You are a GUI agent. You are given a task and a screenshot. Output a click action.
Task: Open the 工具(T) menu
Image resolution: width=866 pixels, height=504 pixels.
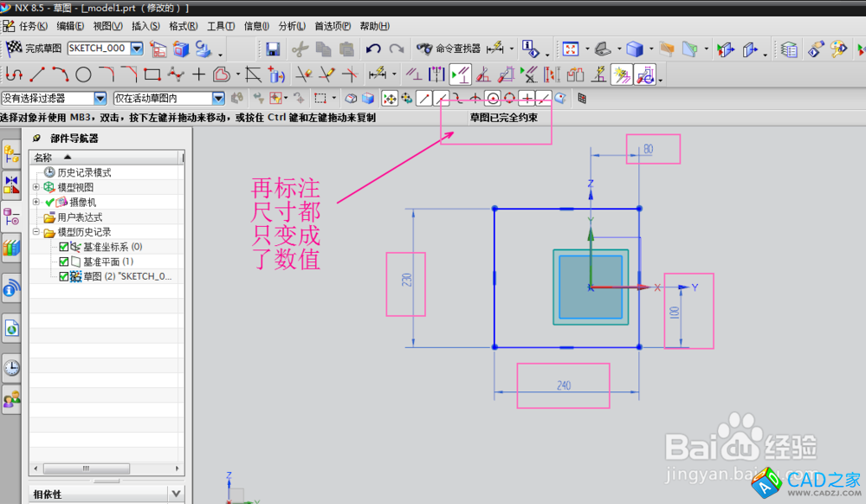point(221,26)
